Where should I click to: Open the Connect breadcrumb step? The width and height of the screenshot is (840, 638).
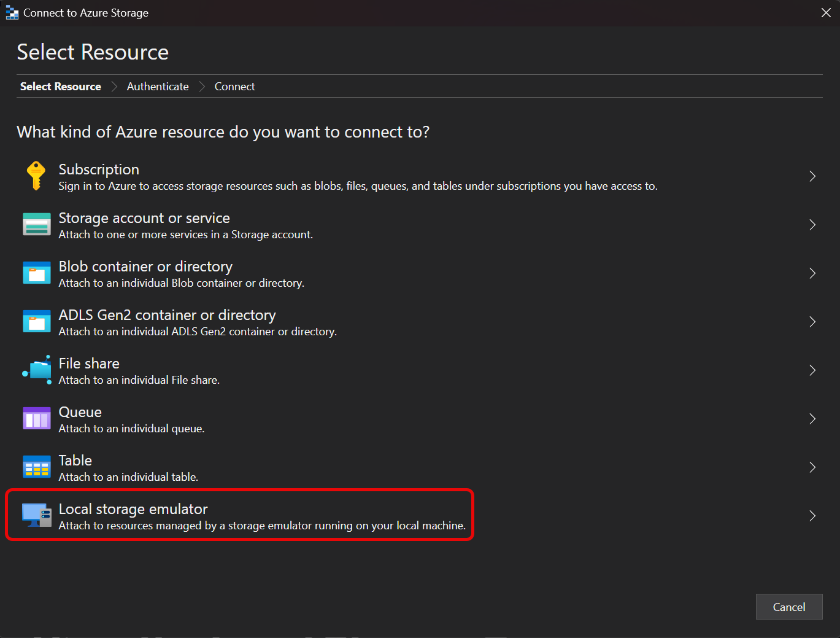click(234, 86)
